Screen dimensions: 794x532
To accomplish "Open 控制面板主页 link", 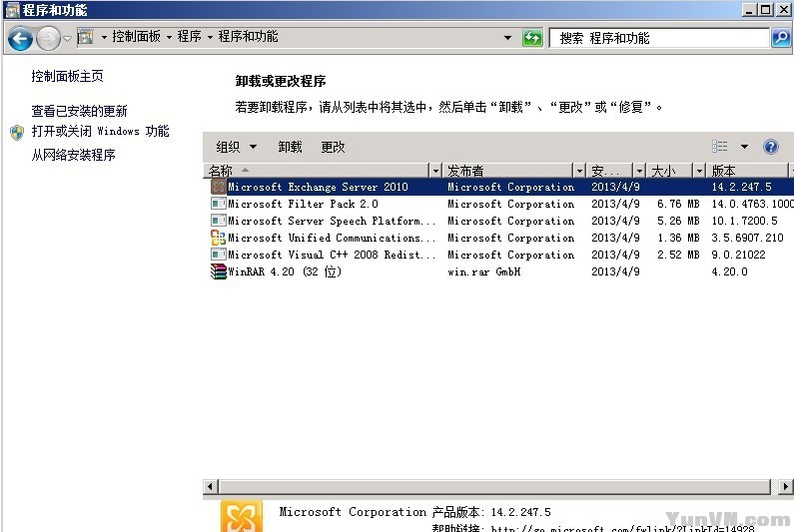I will (67, 77).
